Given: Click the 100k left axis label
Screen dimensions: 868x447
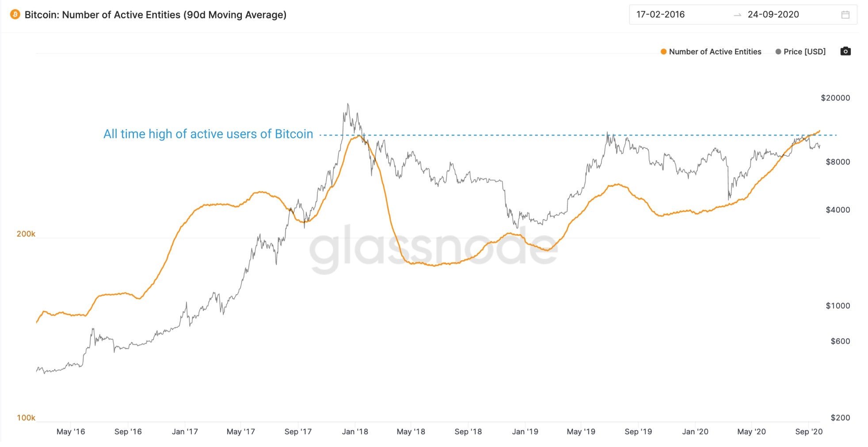Looking at the screenshot, I should (x=26, y=418).
